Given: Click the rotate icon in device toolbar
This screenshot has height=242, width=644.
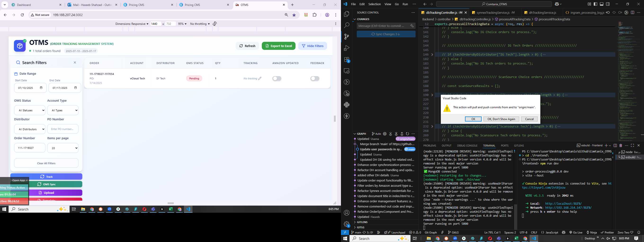Looking at the screenshot, I should point(215,24).
